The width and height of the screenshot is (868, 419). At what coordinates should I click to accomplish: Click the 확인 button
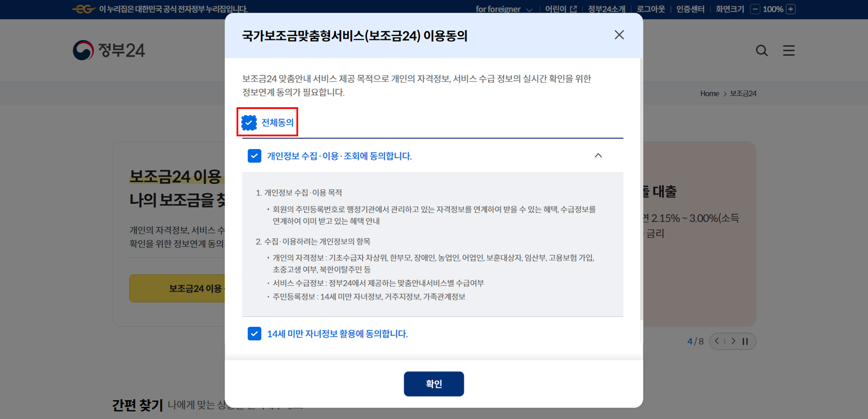(434, 384)
